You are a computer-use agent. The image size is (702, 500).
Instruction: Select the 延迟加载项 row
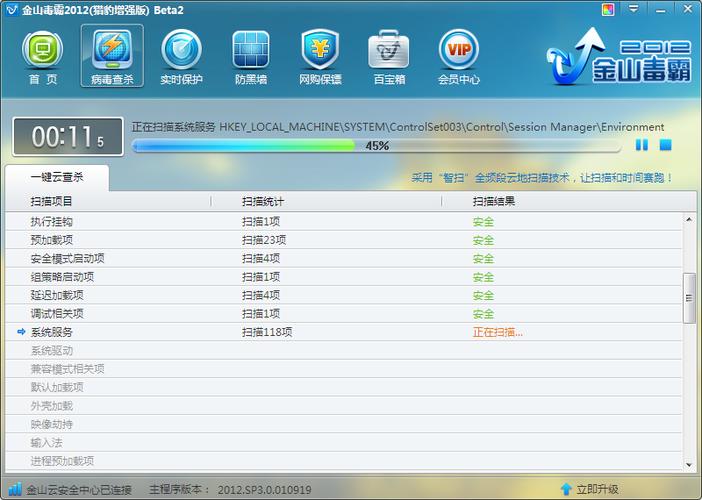[x=344, y=295]
